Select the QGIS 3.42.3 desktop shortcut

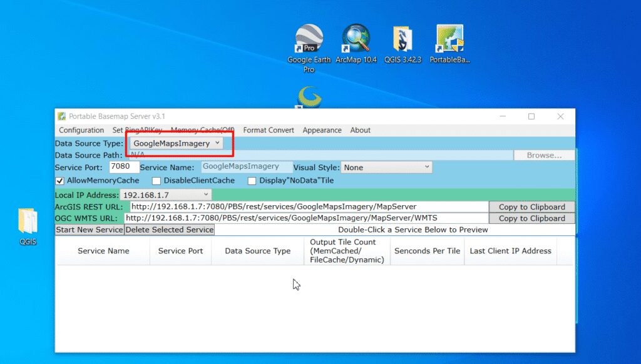pos(403,44)
